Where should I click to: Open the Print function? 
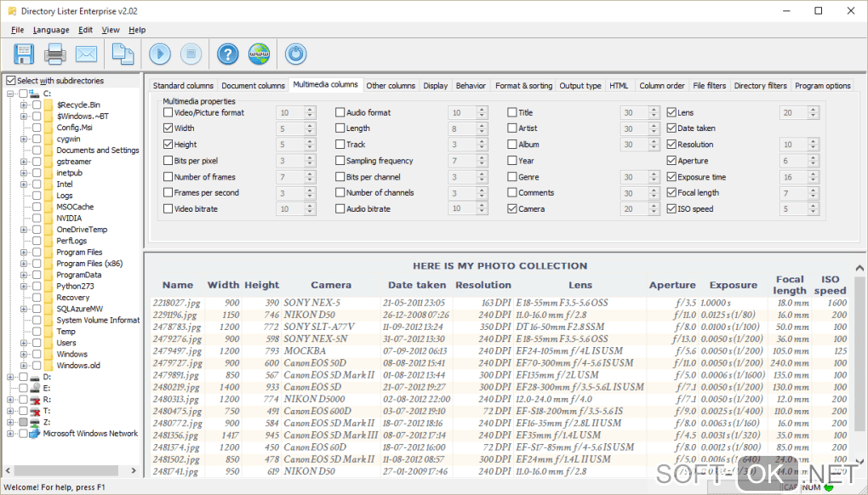(56, 54)
